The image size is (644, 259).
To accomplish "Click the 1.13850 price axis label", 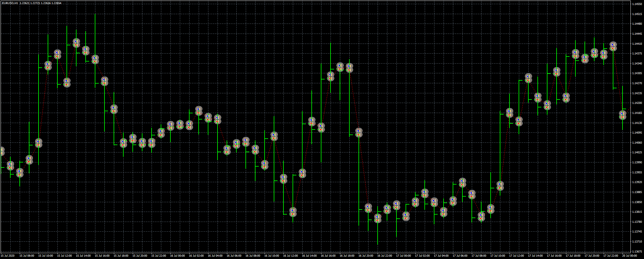I will pyautogui.click(x=637, y=202).
